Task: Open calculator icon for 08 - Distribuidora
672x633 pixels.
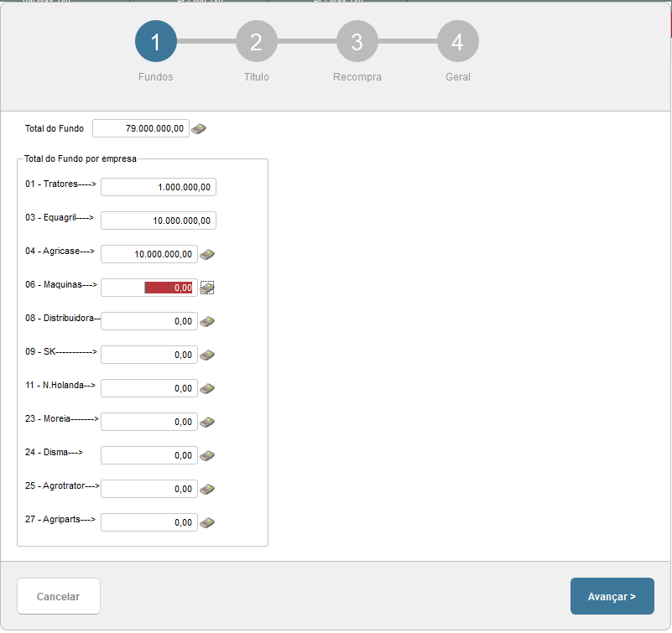Action: pos(207,322)
